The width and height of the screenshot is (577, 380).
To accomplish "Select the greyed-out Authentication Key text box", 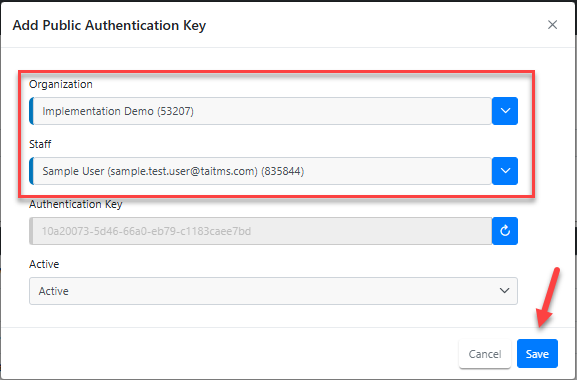I will 261,231.
